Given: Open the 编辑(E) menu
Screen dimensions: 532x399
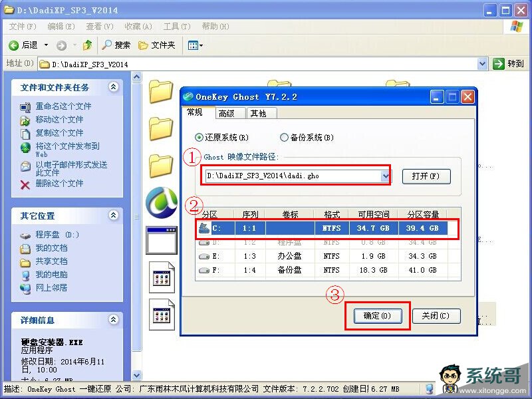Looking at the screenshot, I should (61, 27).
